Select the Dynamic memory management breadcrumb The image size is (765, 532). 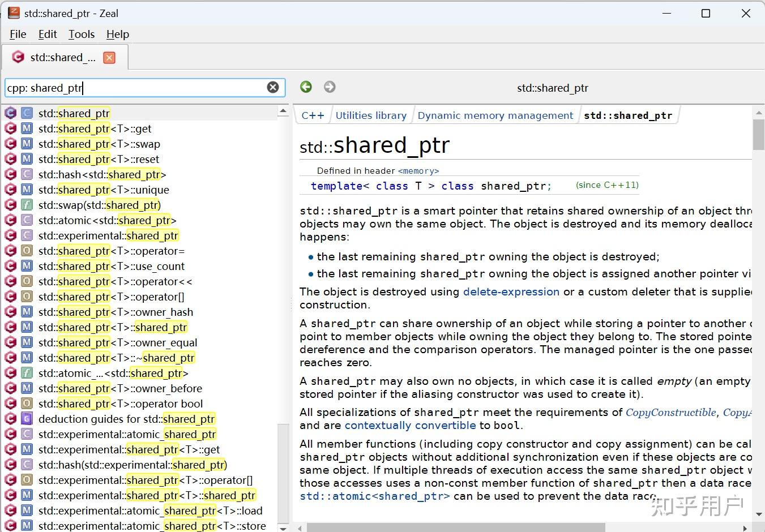(495, 115)
